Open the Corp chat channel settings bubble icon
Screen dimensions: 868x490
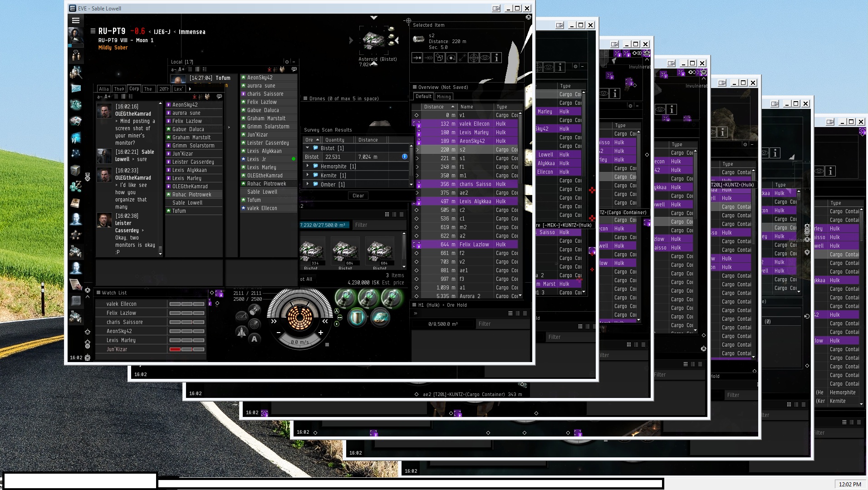click(219, 97)
